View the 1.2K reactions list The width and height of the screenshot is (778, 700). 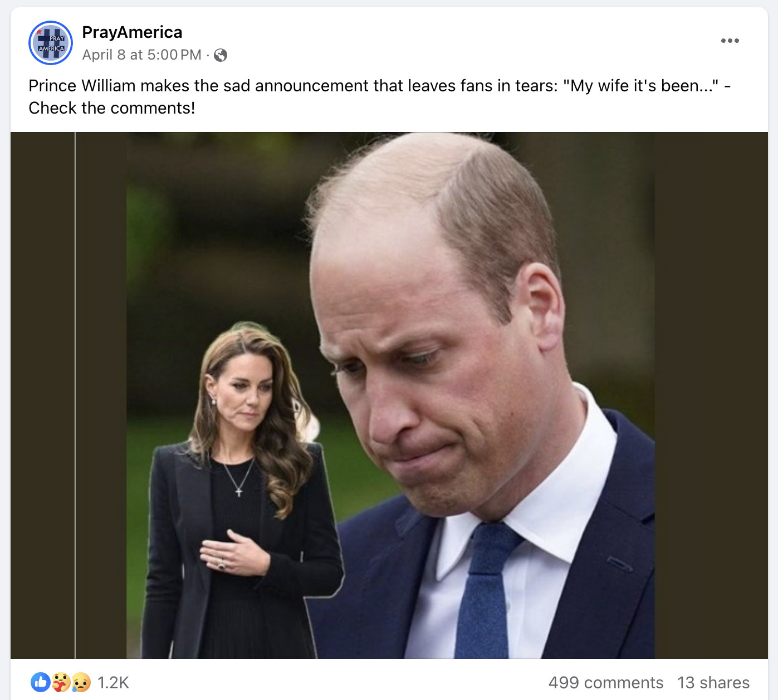pyautogui.click(x=113, y=683)
